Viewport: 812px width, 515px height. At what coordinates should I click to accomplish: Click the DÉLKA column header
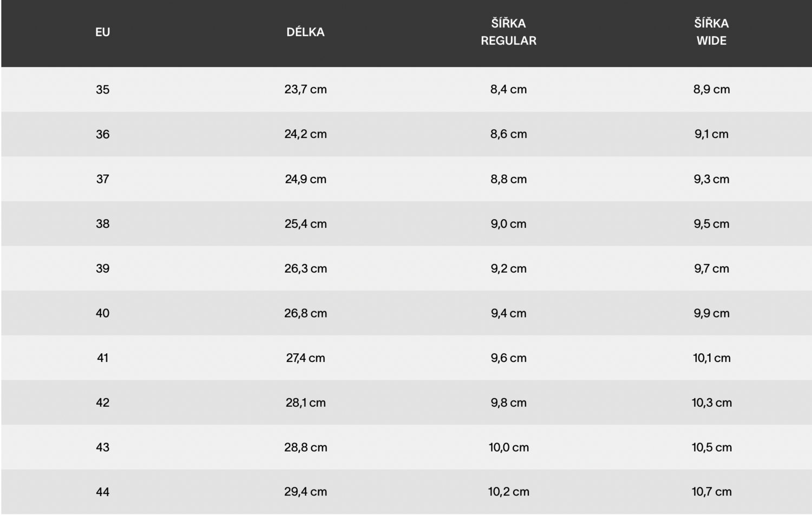(x=305, y=32)
